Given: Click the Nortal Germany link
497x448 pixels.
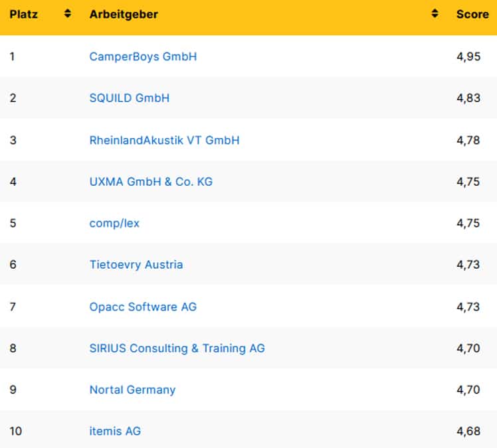Looking at the screenshot, I should tap(132, 390).
